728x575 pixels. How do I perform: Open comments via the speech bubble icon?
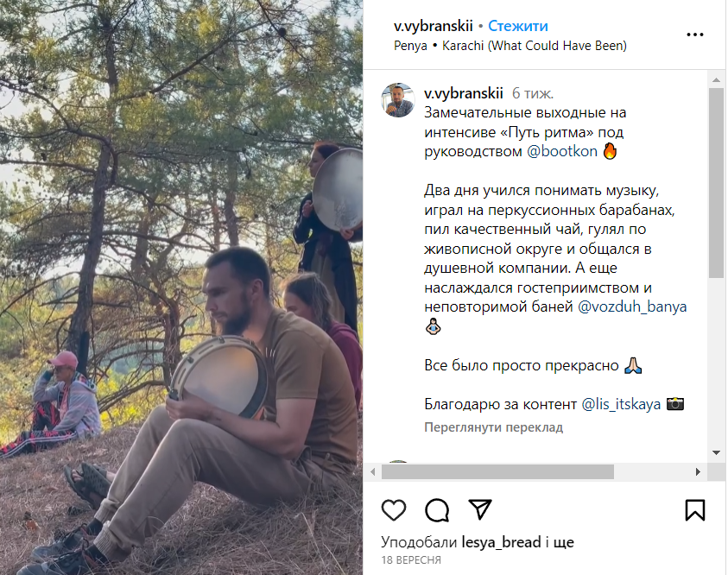[437, 510]
